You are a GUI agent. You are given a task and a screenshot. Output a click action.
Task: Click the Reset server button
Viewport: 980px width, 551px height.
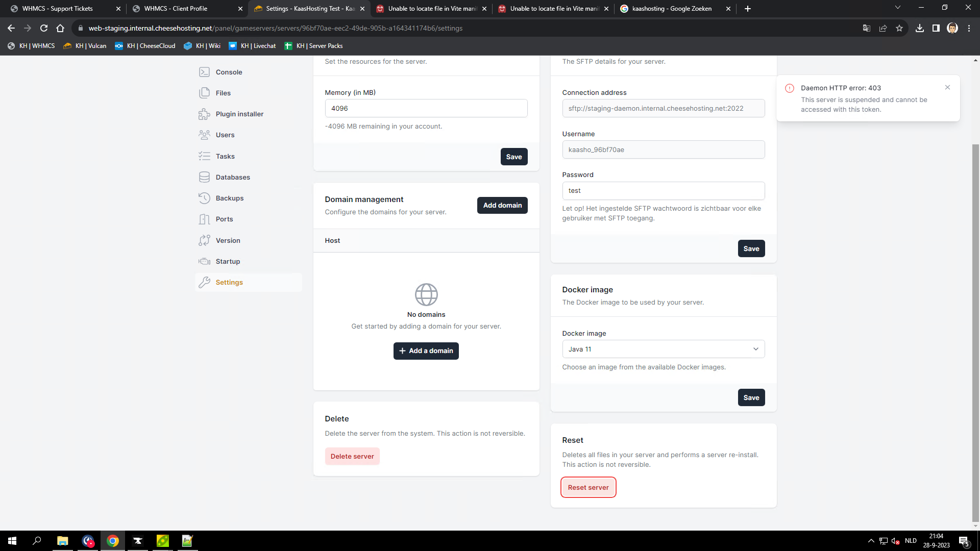point(588,487)
